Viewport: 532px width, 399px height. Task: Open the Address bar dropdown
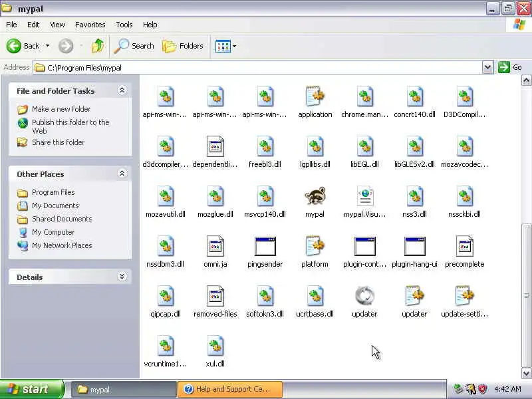[x=487, y=67]
